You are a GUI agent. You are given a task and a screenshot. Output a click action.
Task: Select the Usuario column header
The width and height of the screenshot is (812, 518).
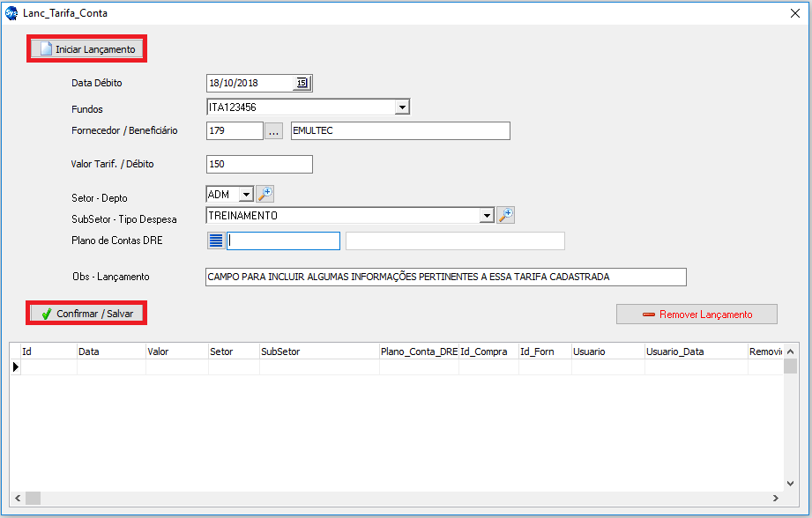[607, 351]
